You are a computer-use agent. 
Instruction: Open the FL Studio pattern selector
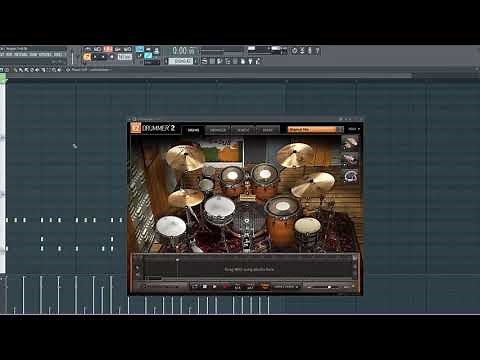point(180,61)
